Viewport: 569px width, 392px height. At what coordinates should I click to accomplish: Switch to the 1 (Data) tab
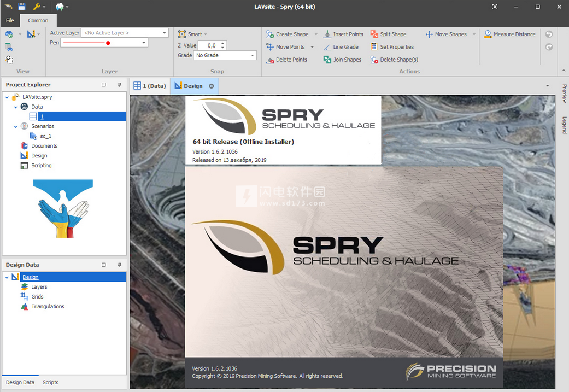tap(150, 86)
